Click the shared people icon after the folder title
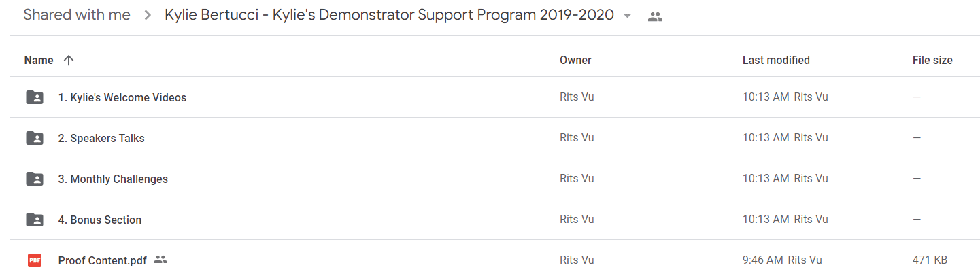Screen dimensions: 980x276 (655, 17)
